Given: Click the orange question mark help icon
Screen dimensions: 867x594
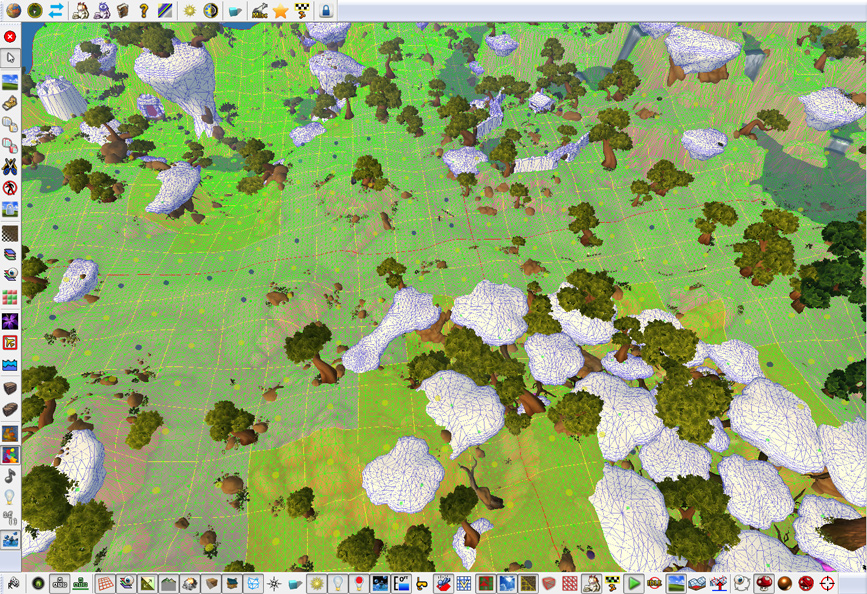Looking at the screenshot, I should 144,10.
